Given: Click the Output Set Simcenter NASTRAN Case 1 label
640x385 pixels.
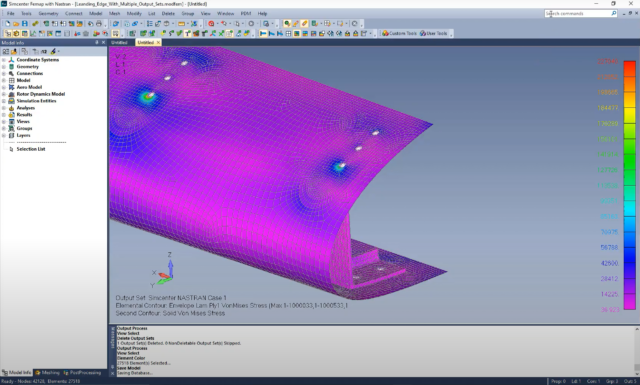Looking at the screenshot, I should click(x=171, y=298).
